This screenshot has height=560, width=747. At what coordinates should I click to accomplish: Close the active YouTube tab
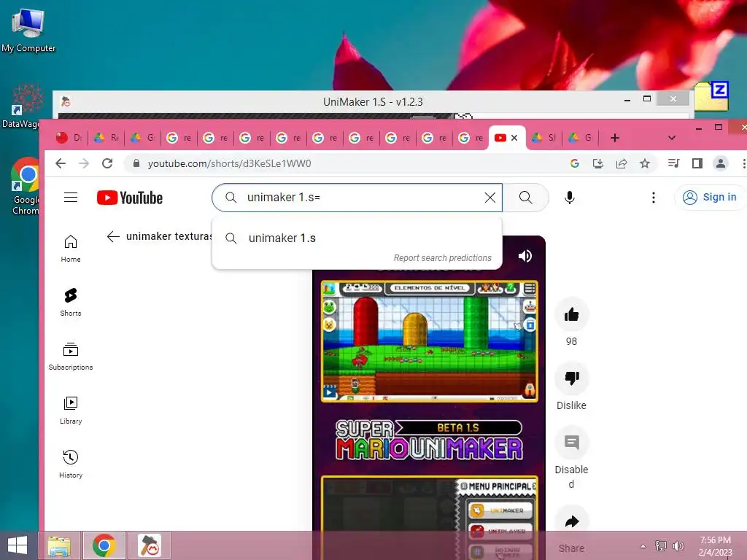[x=514, y=138]
